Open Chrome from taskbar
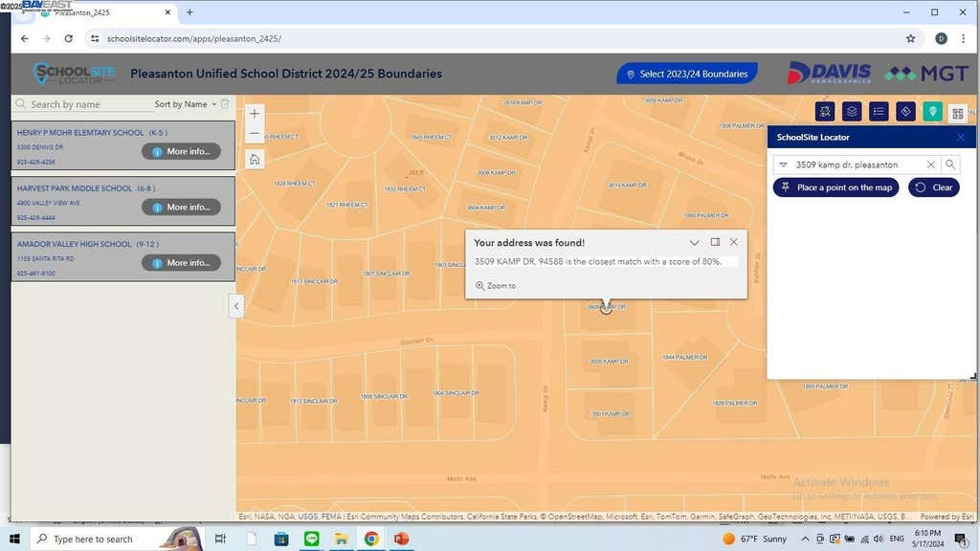The image size is (980, 551). 371,539
